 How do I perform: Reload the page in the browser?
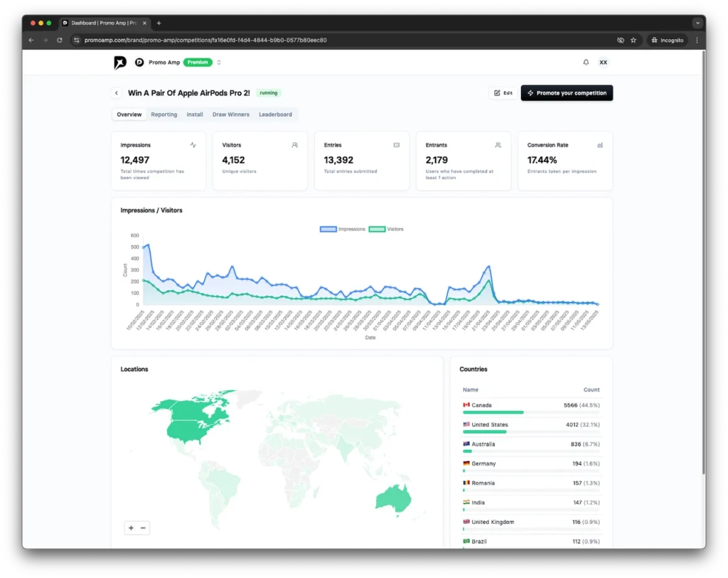click(x=59, y=41)
